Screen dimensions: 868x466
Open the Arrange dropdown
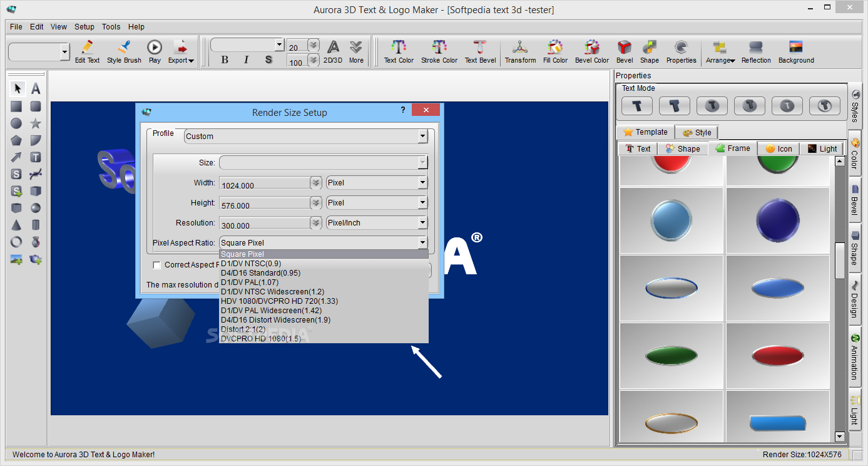(720, 51)
